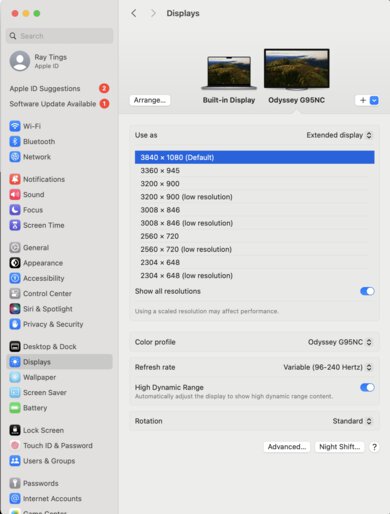Open Apple ID Suggestions item
The height and width of the screenshot is (514, 390).
(x=60, y=88)
